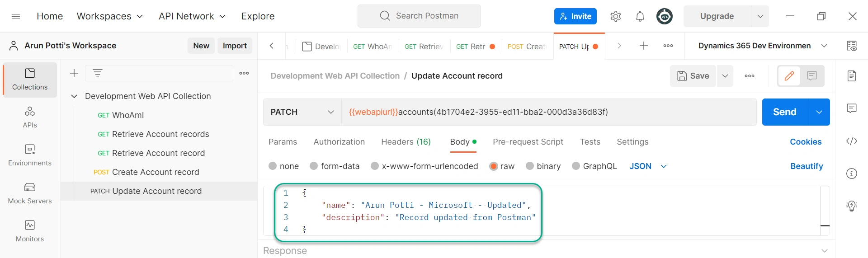Open the Send options dropdown arrow
Viewport: 868px width, 258px height.
click(819, 112)
